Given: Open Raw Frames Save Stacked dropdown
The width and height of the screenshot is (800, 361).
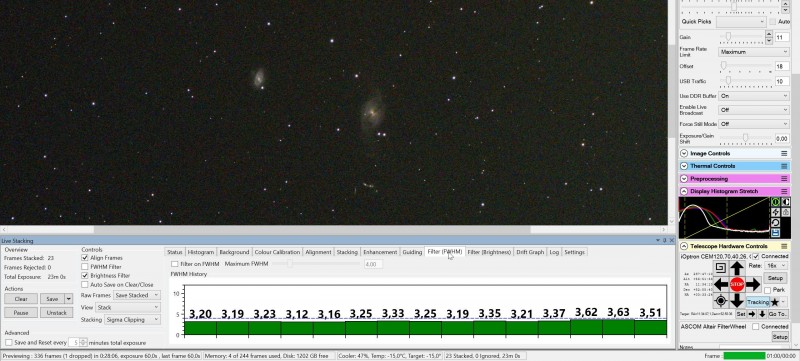Looking at the screenshot, I should tap(137, 295).
